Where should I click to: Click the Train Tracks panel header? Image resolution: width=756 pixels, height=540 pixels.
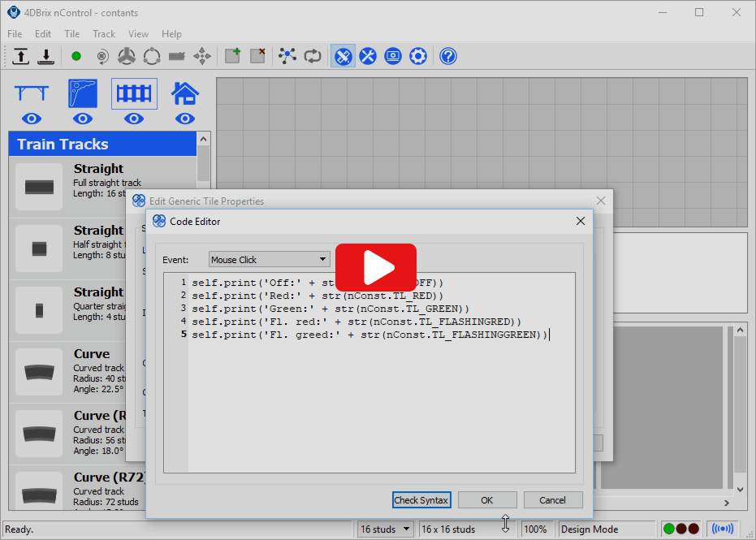click(102, 144)
